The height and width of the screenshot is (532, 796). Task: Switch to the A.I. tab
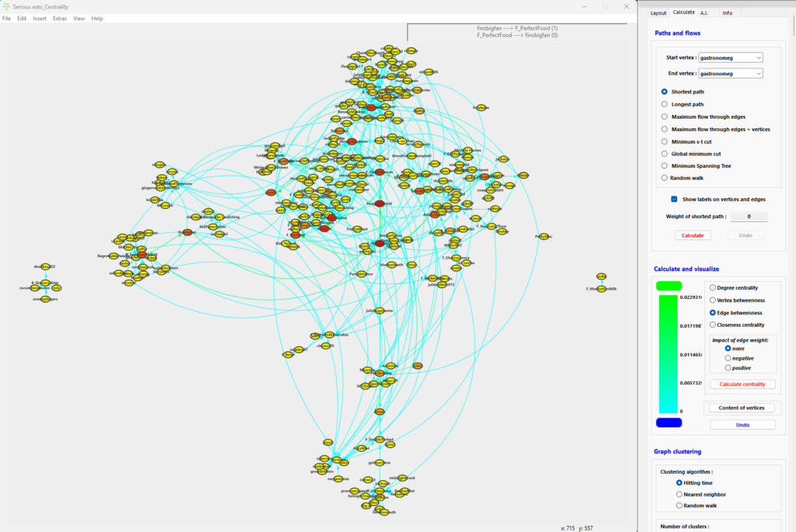pyautogui.click(x=704, y=12)
